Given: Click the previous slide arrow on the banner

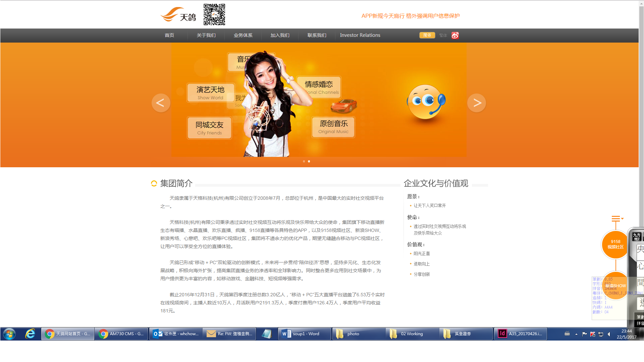Looking at the screenshot, I should coord(161,103).
